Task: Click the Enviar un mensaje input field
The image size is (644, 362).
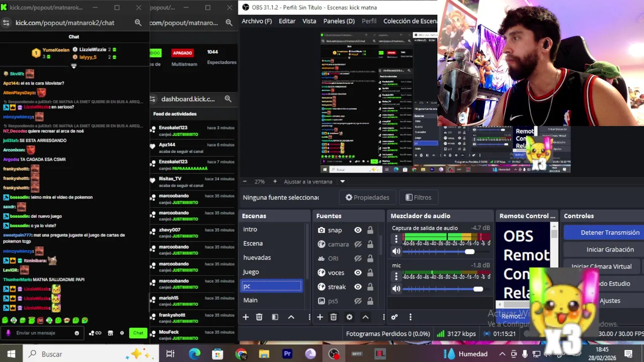Action: coord(43,333)
